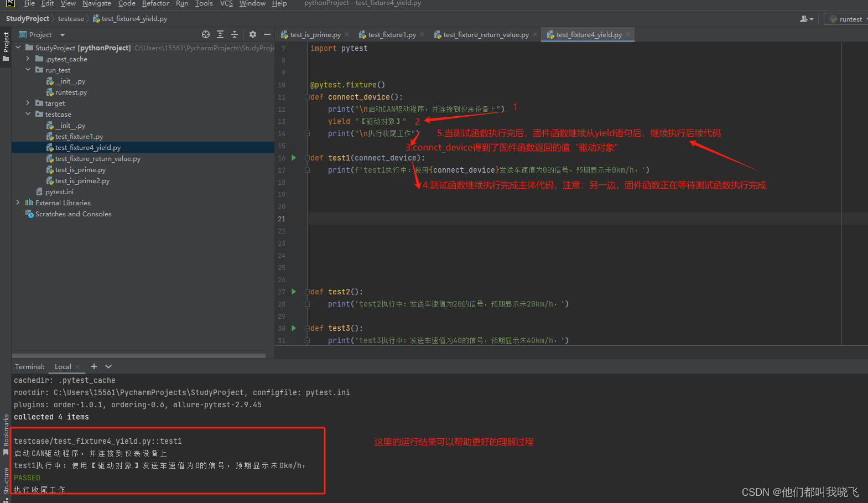The height and width of the screenshot is (503, 868).
Task: Collapse the run_test folder
Action: [28, 70]
